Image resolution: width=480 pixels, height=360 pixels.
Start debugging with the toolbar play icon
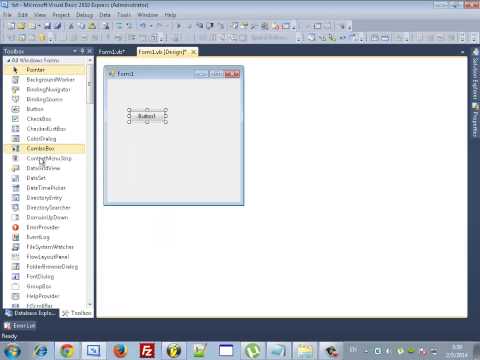tap(179, 26)
